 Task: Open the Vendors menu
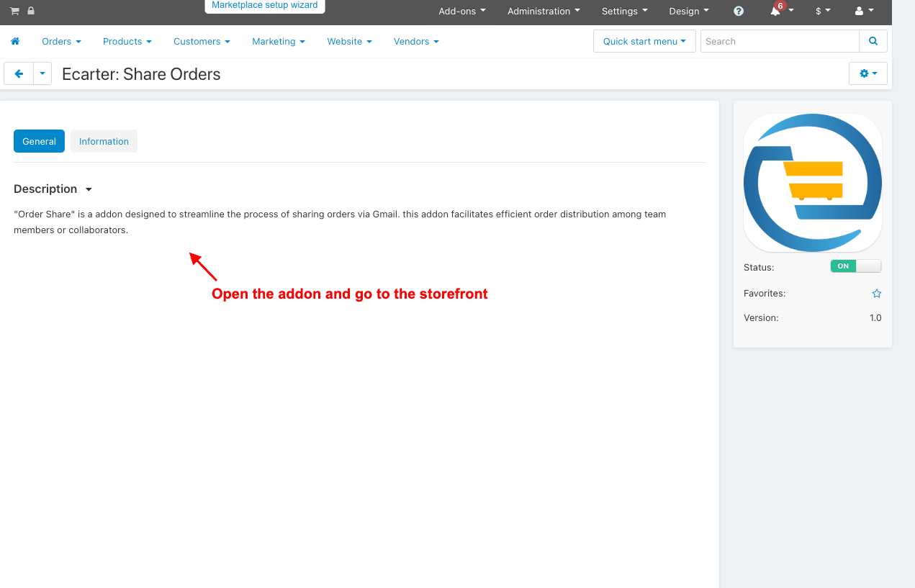coord(416,42)
